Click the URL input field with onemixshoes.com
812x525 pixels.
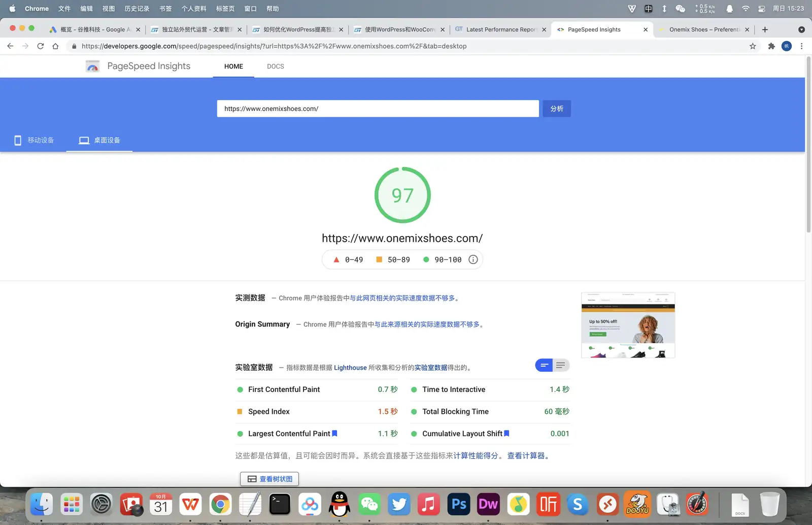(x=378, y=109)
